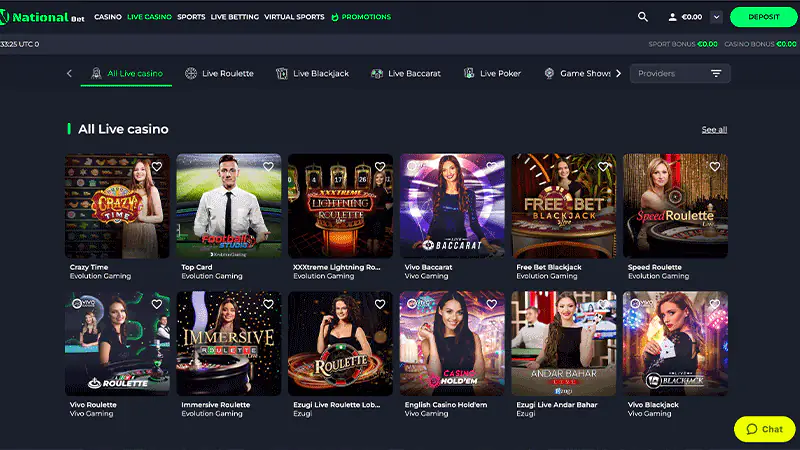
Task: Open Top Card Football Studio thumbnail
Action: click(229, 206)
